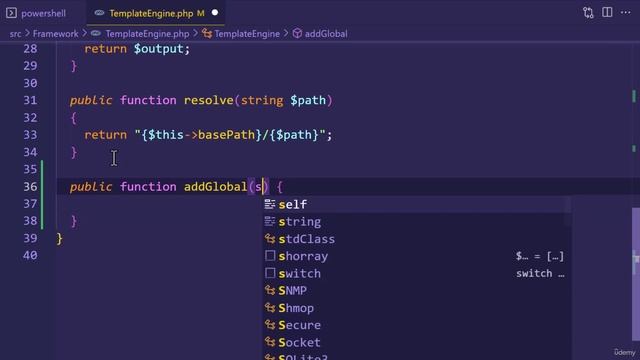
Task: Click line number 33 in the gutter
Action: click(30, 135)
